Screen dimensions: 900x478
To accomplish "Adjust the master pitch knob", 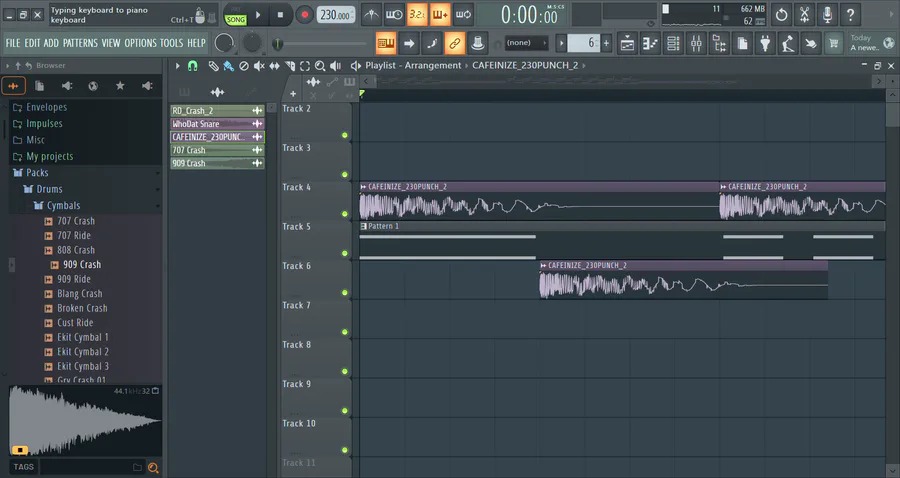I will (252, 43).
